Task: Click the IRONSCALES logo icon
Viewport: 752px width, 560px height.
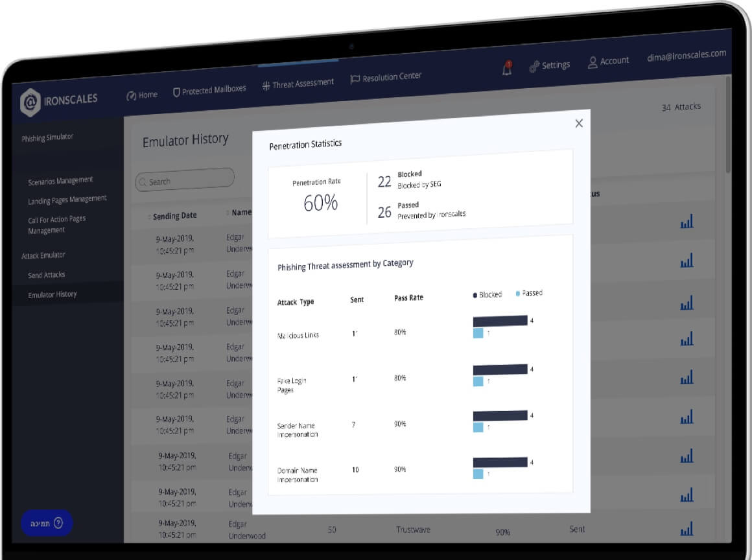Action: (x=30, y=102)
